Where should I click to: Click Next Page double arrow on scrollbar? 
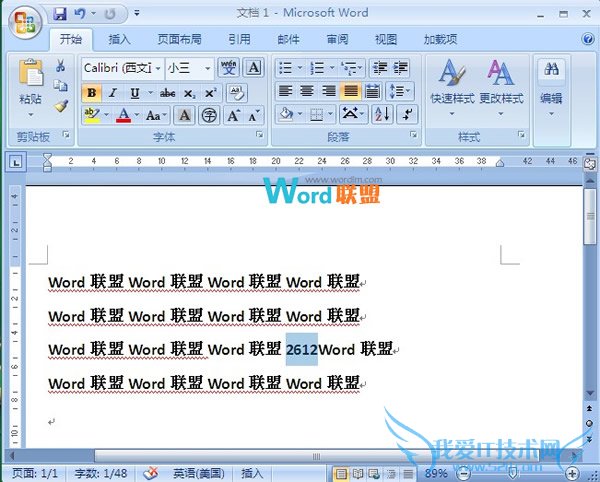pos(589,439)
